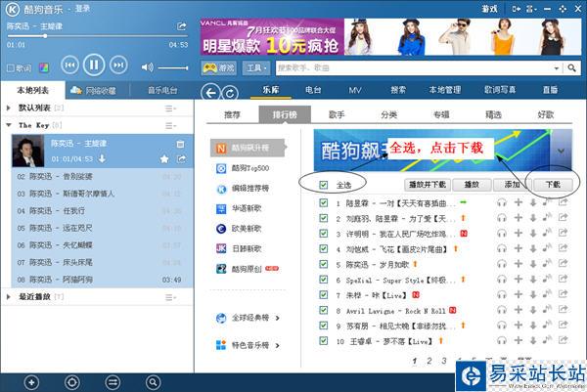This screenshot has width=587, height=392.
Task: Mute the volume speaker icon
Action: point(147,67)
